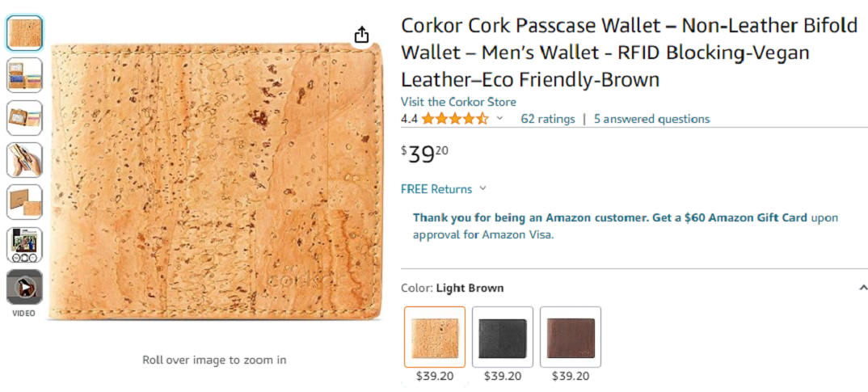Choose the Light Brown cork color swatch
Screen dimensions: 868x392
[x=435, y=336]
